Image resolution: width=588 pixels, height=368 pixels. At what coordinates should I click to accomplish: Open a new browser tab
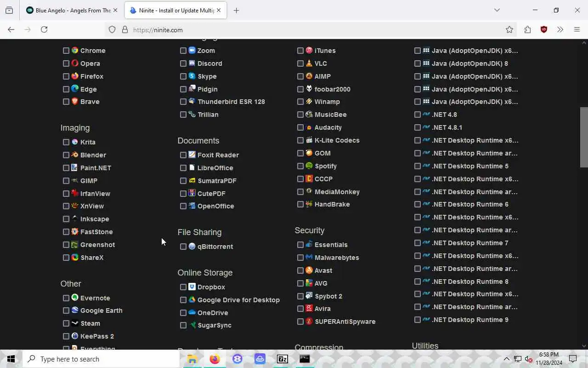point(236,10)
